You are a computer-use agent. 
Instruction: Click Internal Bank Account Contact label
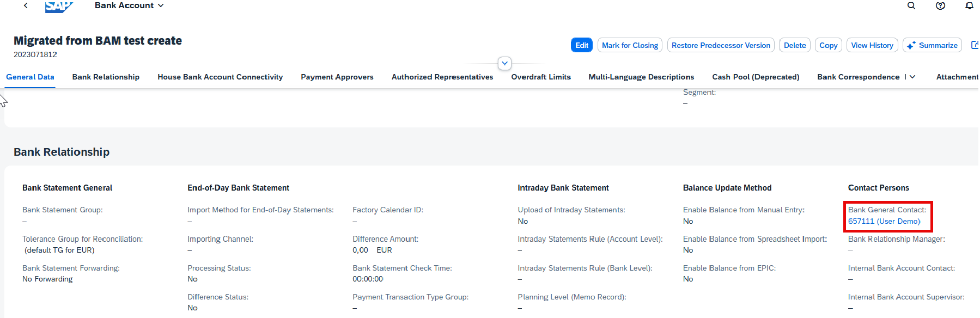902,268
